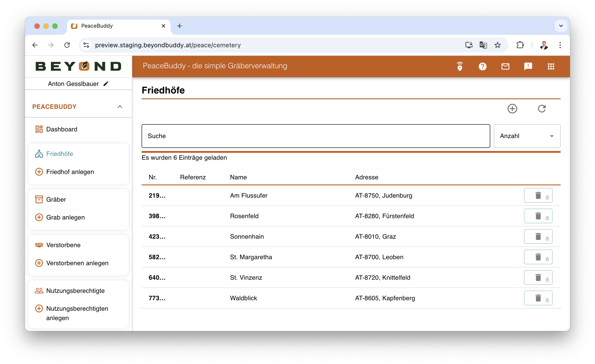Open the Anzahl dropdown
The height and width of the screenshot is (364, 595).
[527, 136]
